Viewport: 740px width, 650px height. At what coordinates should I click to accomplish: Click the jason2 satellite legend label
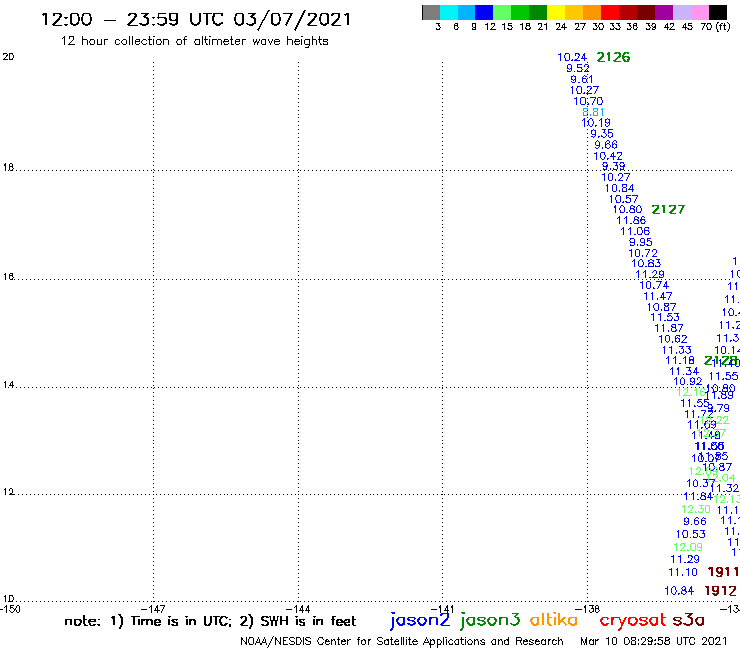tap(420, 621)
